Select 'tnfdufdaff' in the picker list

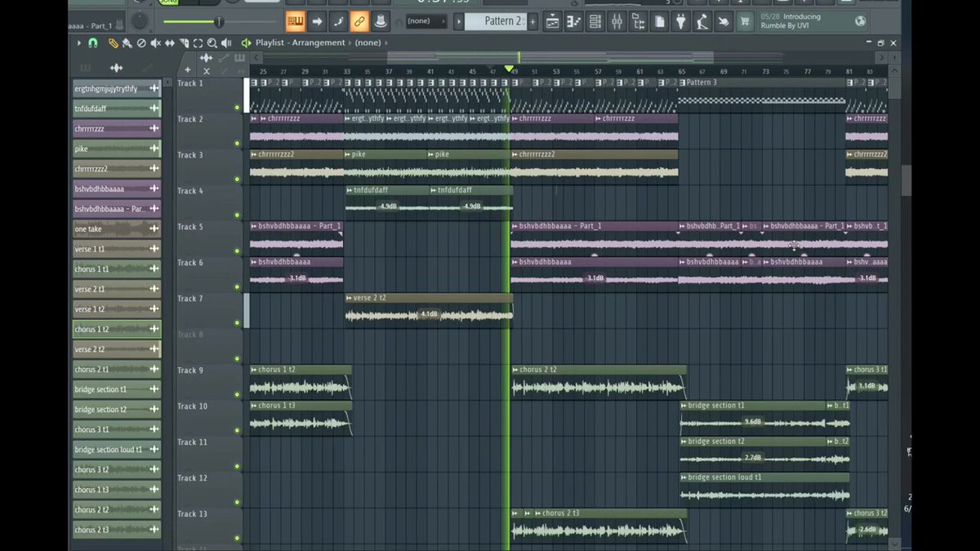tap(117, 109)
